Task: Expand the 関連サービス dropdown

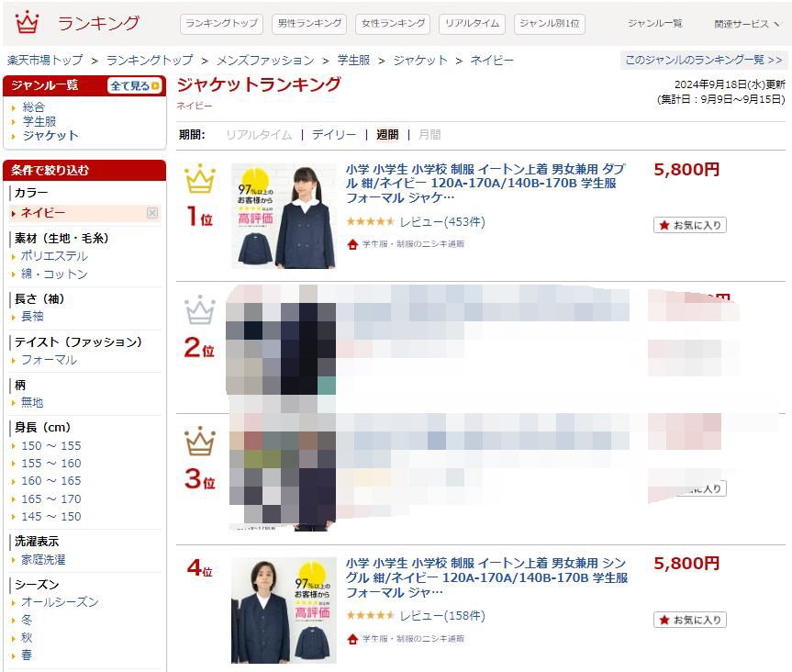Action: 746,24
